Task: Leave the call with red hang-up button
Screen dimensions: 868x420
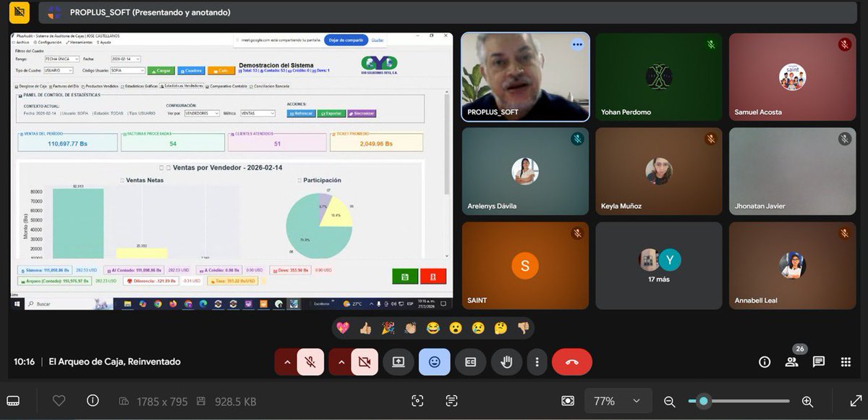Action: pos(571,362)
